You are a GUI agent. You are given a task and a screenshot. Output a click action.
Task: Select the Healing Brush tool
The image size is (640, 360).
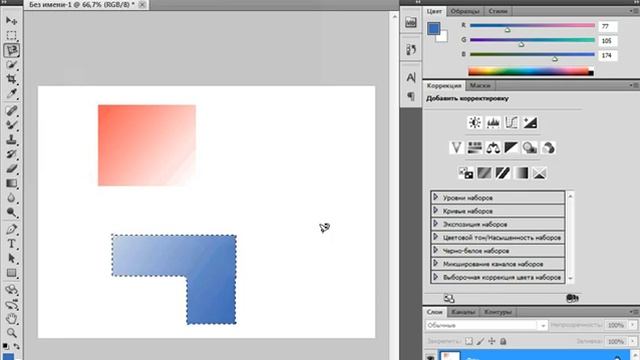point(11,110)
